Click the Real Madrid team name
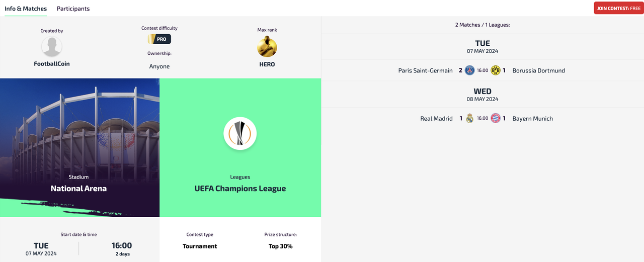The height and width of the screenshot is (262, 644). point(436,119)
